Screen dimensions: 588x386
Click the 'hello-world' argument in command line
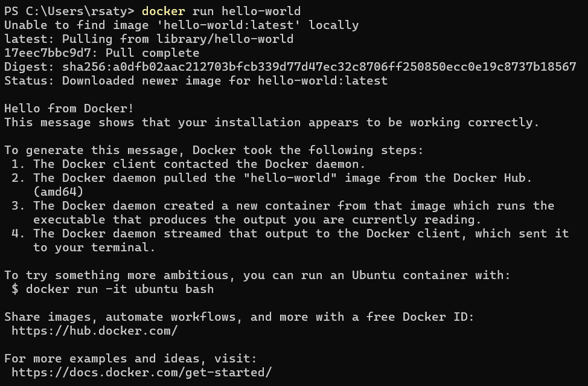tap(261, 11)
